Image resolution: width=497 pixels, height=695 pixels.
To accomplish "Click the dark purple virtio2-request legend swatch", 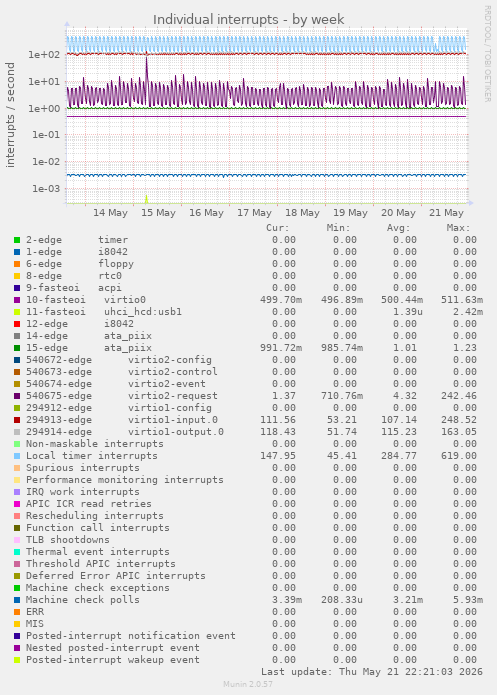I will (17, 396).
